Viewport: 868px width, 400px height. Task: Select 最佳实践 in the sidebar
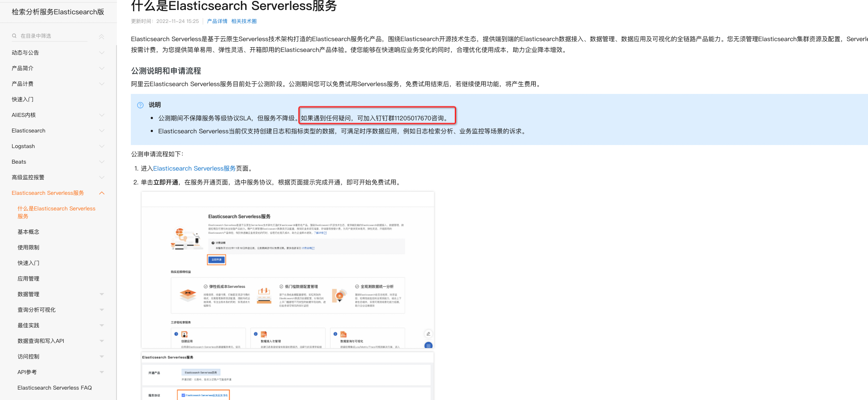pos(29,326)
